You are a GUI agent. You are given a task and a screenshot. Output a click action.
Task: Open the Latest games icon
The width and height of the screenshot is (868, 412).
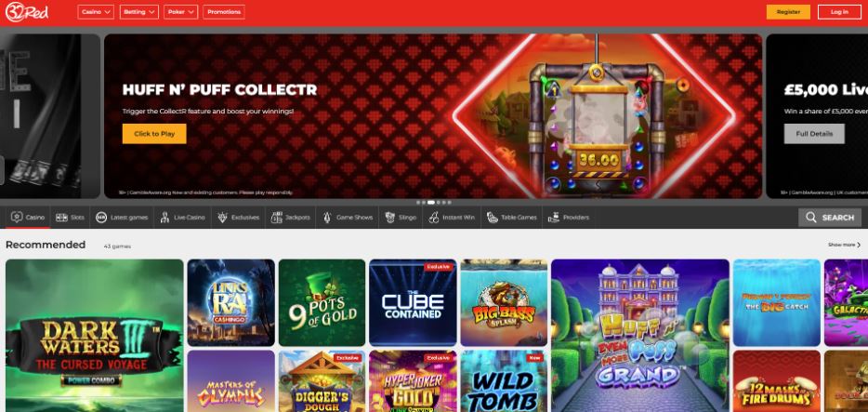click(x=100, y=218)
